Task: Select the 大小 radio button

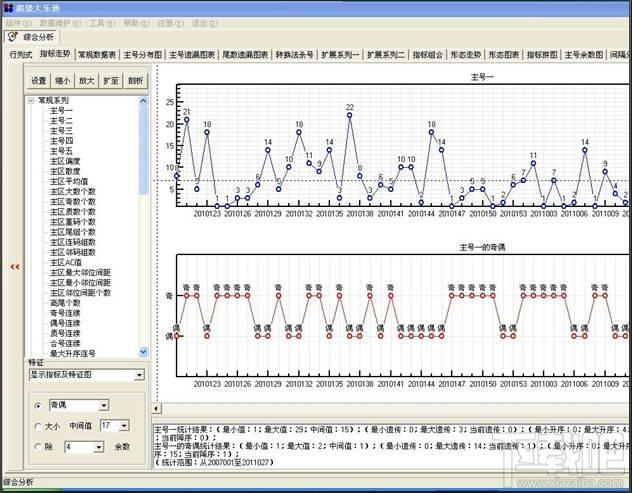Action: (38, 426)
